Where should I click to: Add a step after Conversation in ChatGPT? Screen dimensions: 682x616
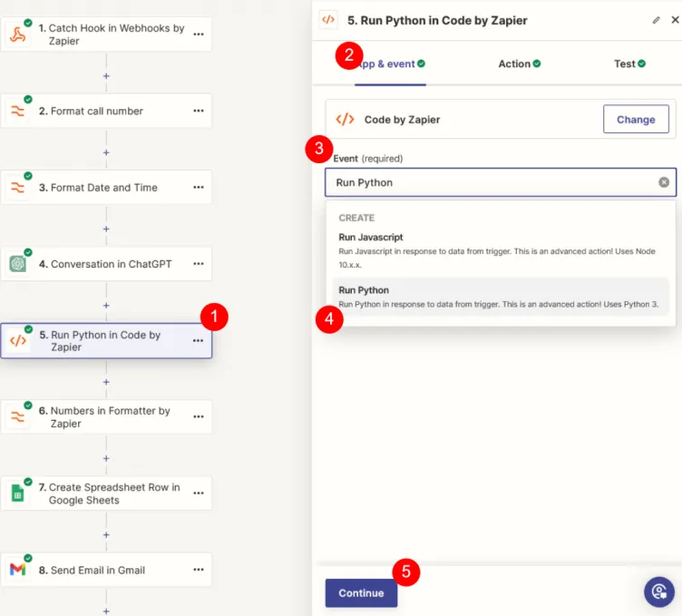tap(106, 306)
